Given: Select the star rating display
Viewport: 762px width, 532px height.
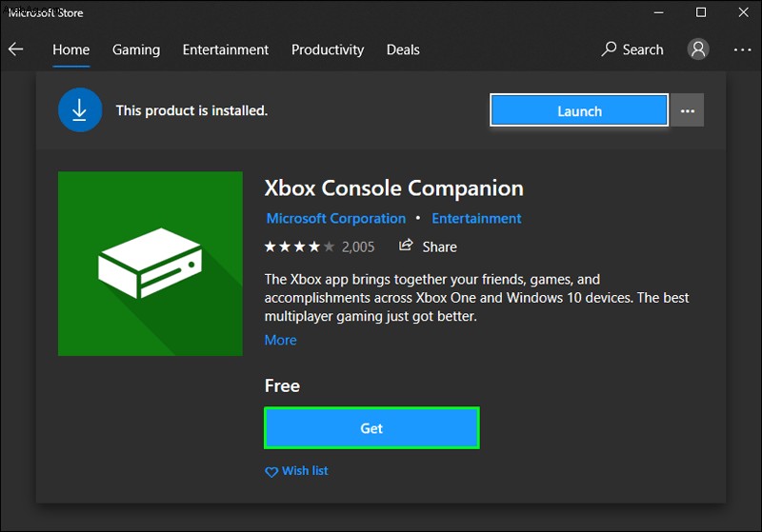Looking at the screenshot, I should (x=299, y=246).
